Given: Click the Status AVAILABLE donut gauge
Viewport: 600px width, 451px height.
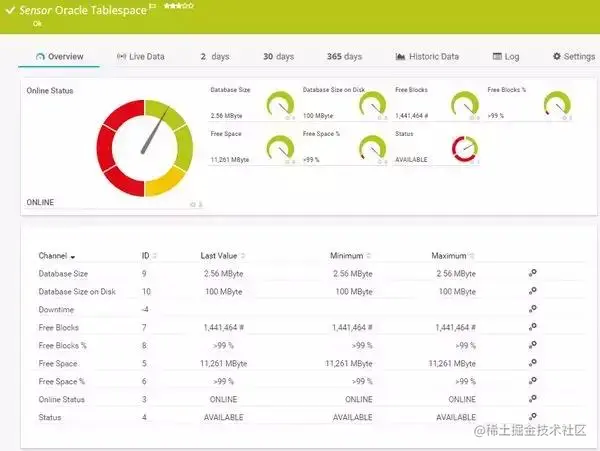Looking at the screenshot, I should [465, 149].
